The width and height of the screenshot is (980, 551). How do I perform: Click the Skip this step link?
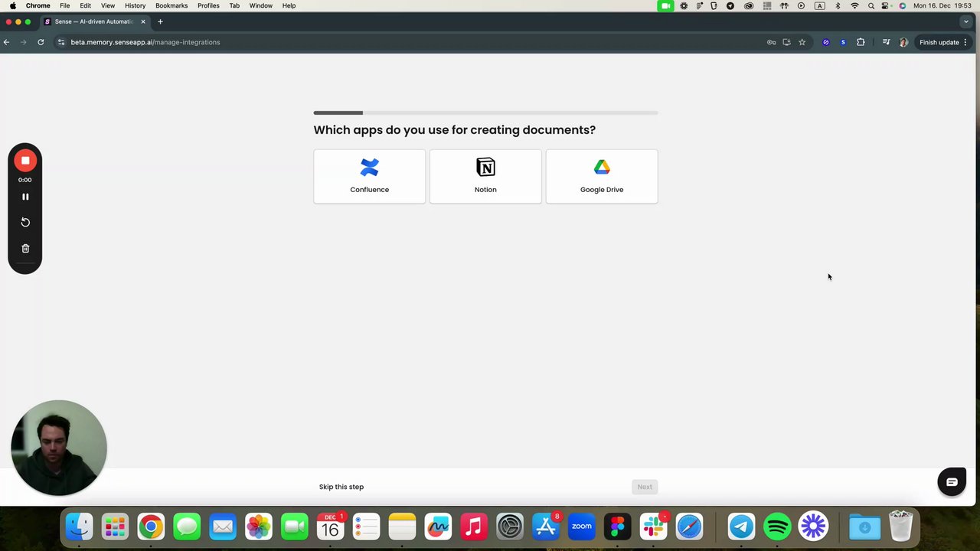click(341, 487)
